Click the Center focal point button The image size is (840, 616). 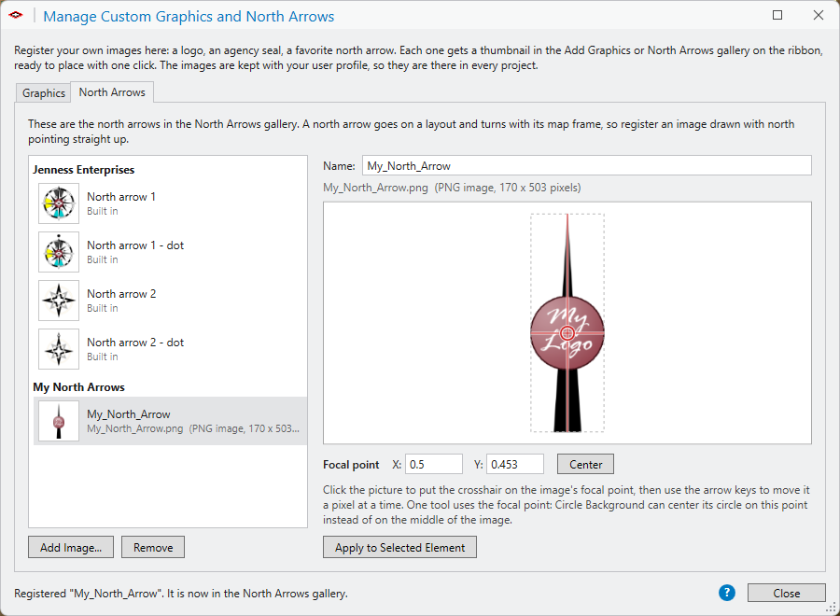point(585,465)
